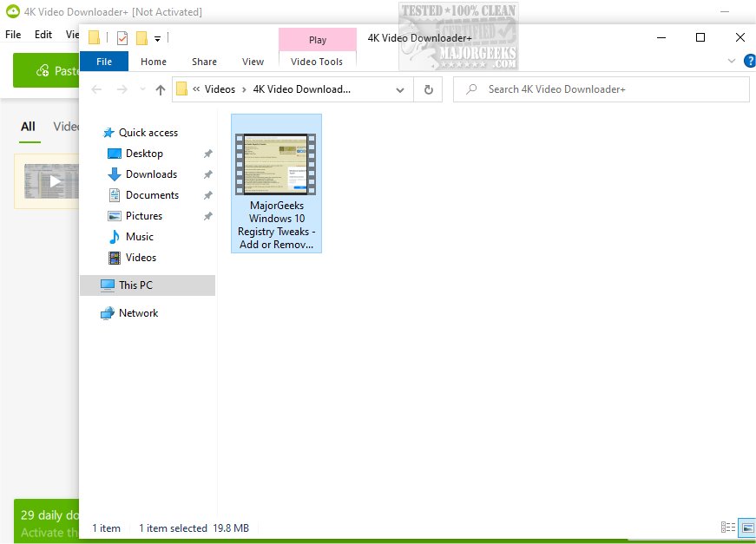Screen dimensions: 756x544
Task: Play the downloaded video thumbnail in 4K Video Downloader+
Action: 51,181
